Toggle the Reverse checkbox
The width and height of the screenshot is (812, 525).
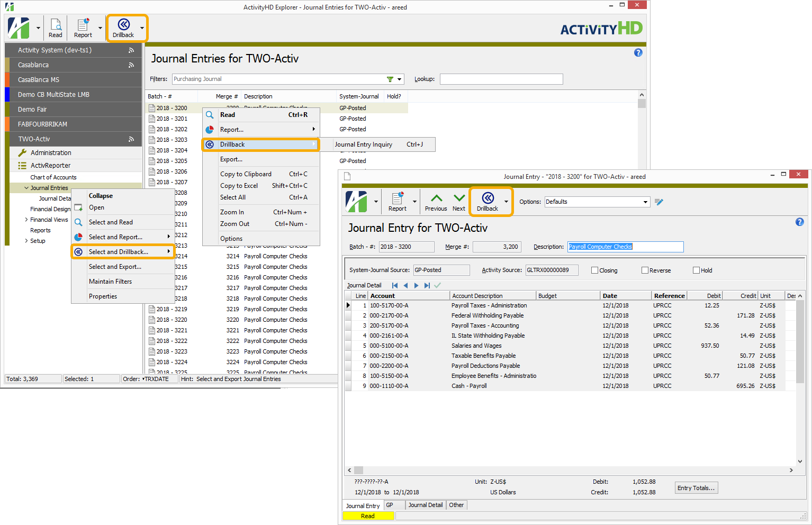645,270
